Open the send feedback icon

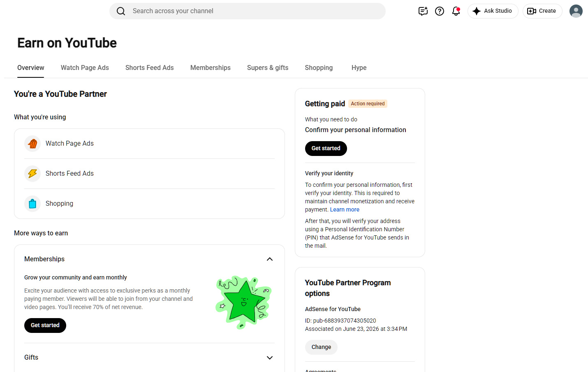click(x=423, y=11)
